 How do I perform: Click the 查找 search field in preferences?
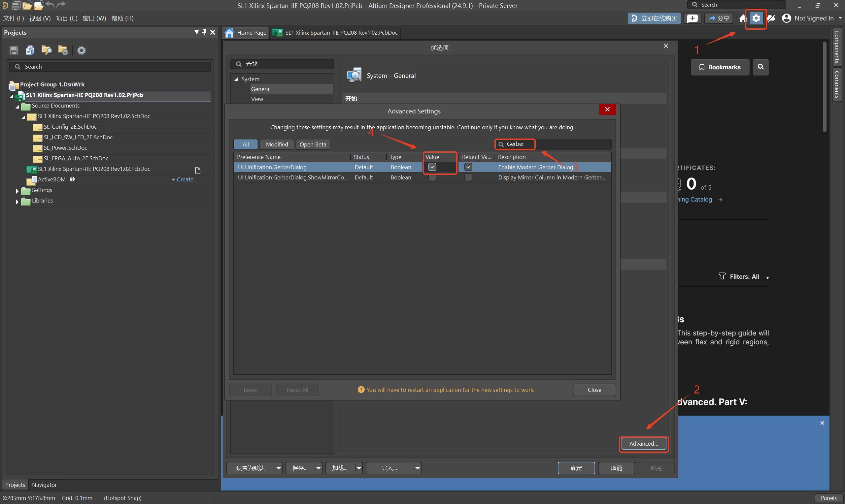coord(282,64)
